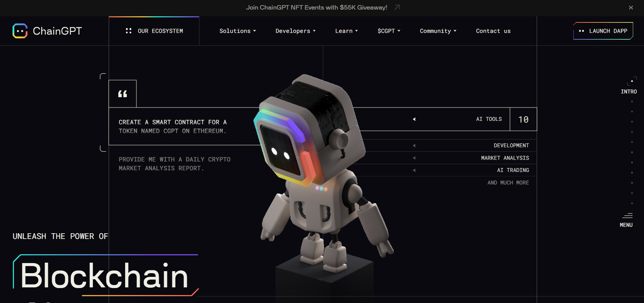Select the Intro section marker
This screenshot has height=303, width=644.
click(x=629, y=91)
